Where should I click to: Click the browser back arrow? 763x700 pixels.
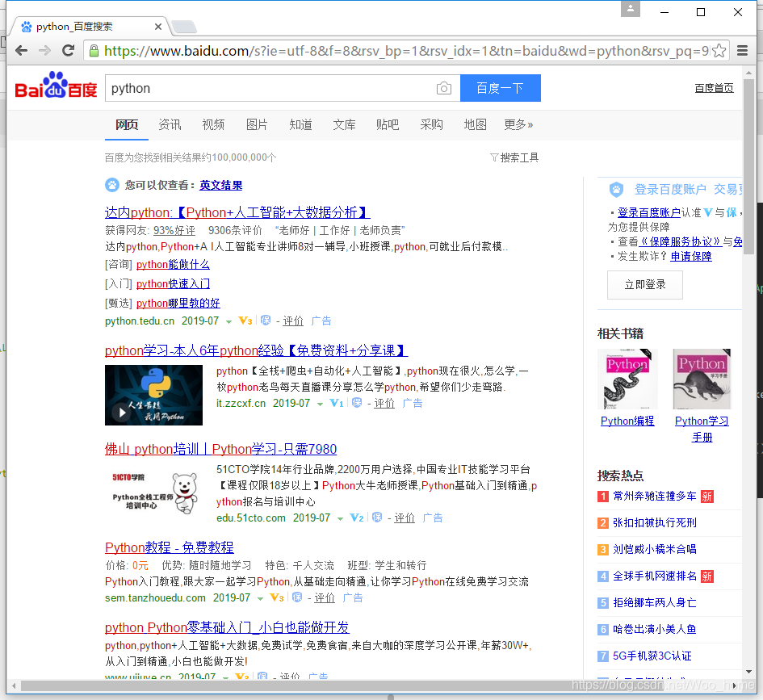(x=21, y=50)
